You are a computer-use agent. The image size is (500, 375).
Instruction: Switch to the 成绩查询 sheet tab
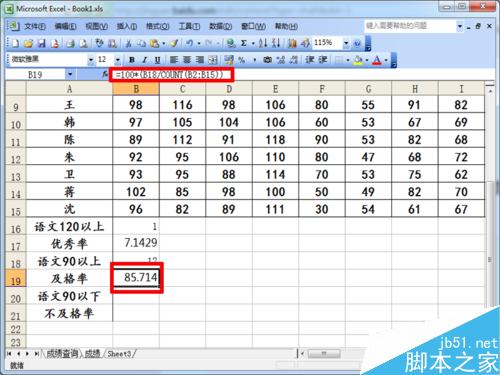pos(62,354)
